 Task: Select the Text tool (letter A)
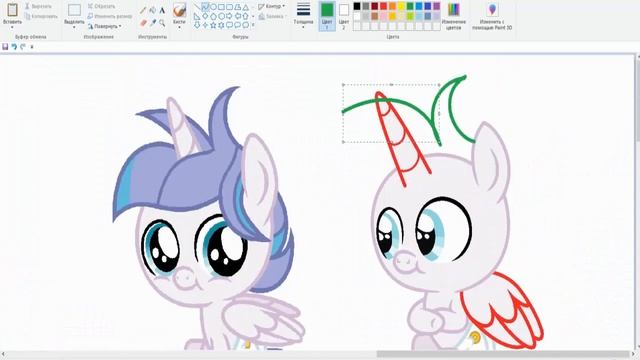(162, 10)
